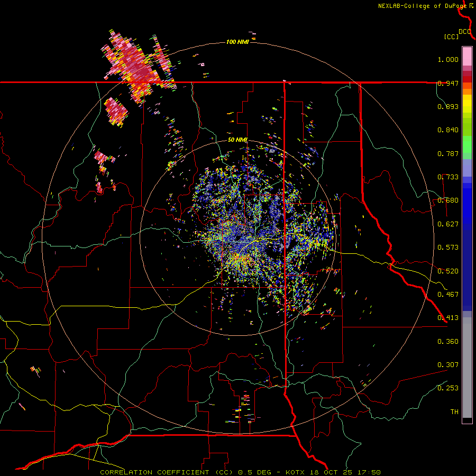The width and height of the screenshot is (476, 476).
Task: Select the 0.307 scale value
Action: click(448, 365)
